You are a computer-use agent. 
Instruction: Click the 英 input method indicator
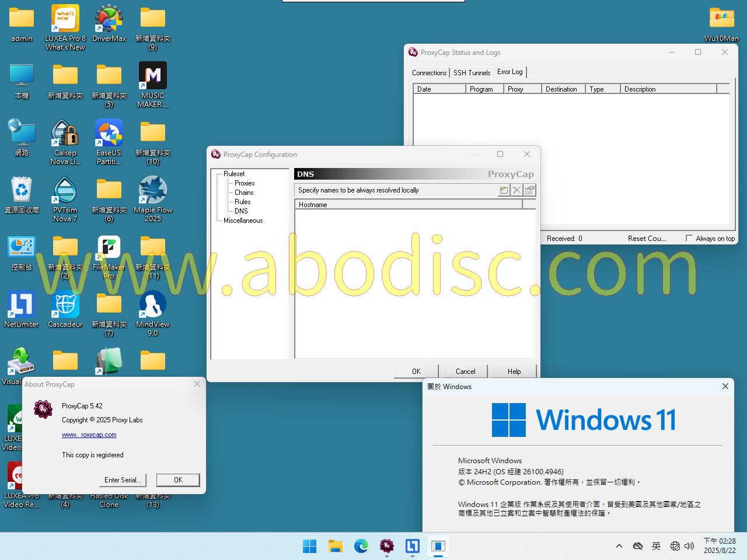coord(657,546)
